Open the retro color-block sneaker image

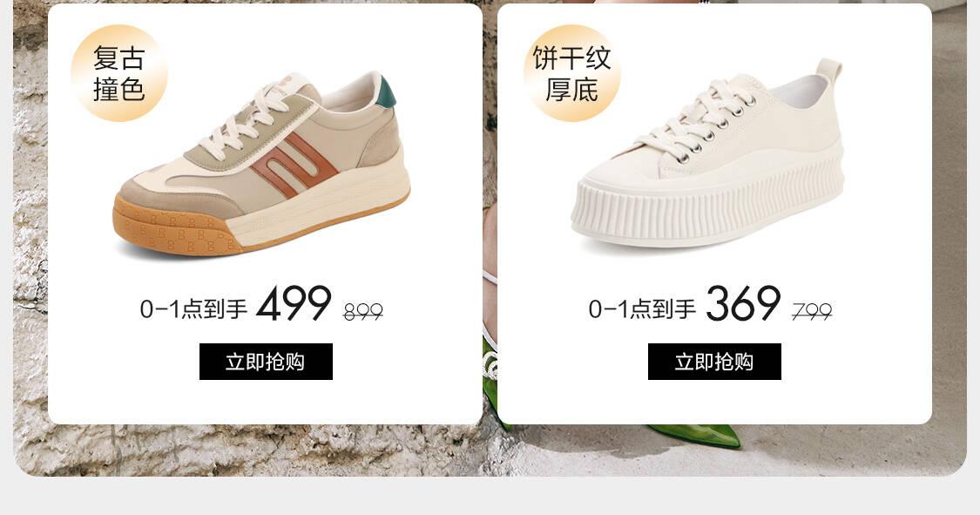tap(262, 165)
